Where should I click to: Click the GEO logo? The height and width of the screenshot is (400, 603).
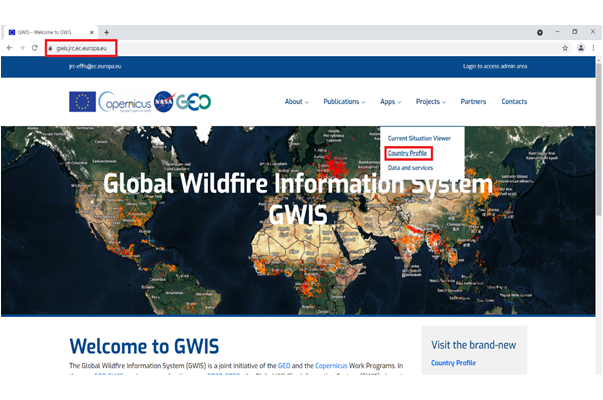tap(194, 102)
